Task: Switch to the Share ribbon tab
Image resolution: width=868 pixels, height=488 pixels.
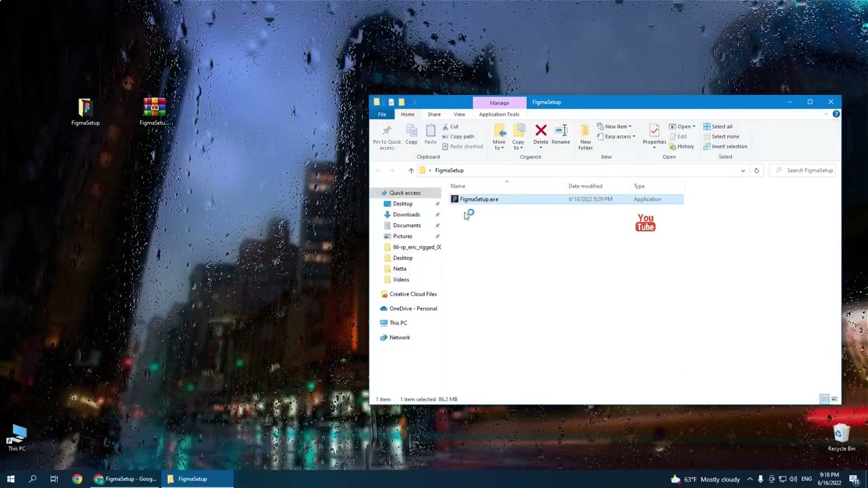Action: [x=434, y=114]
